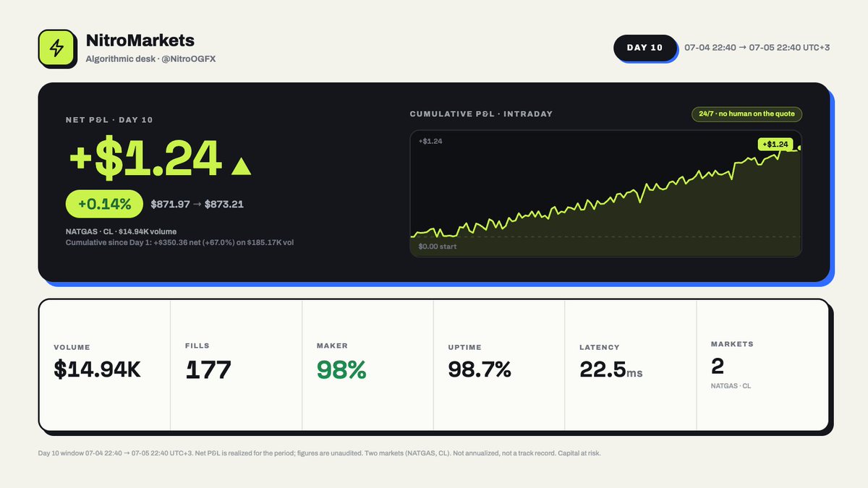The image size is (868, 488).
Task: Click the 22.5ms latency value
Action: point(611,369)
